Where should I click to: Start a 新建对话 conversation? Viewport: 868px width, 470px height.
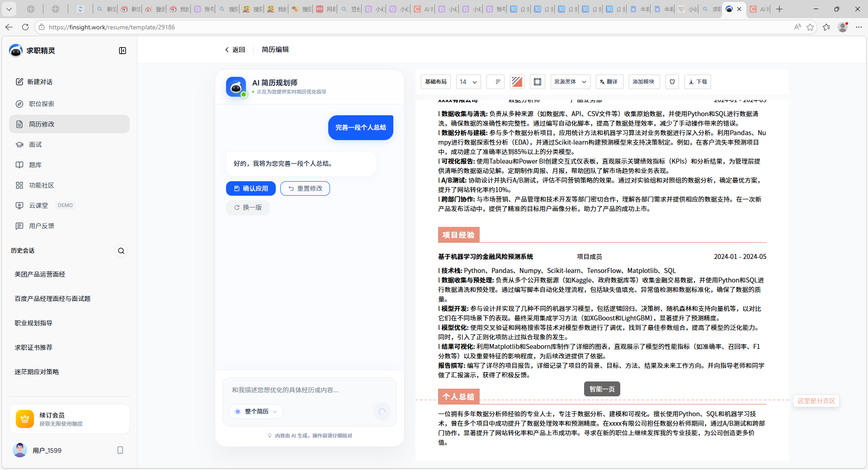tap(34, 82)
